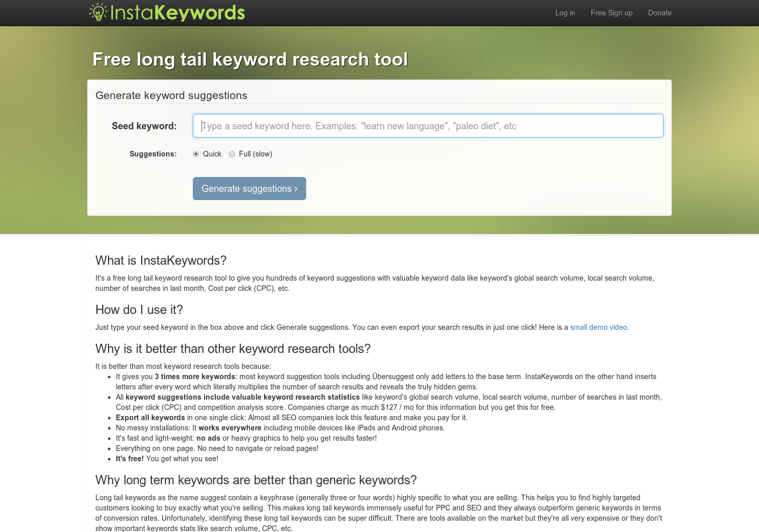Viewport: 759px width, 532px height.
Task: Click bold text 'no ads'
Action: pos(208,438)
